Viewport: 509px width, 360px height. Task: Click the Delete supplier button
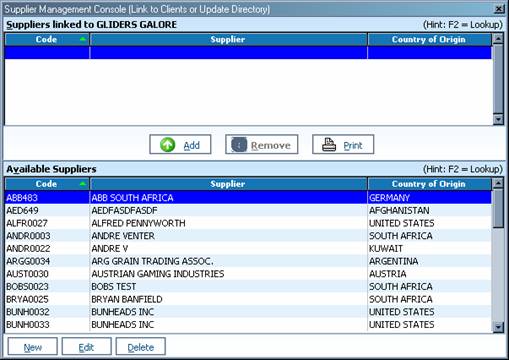coord(141,347)
